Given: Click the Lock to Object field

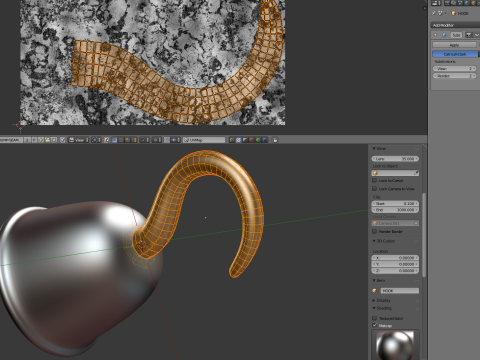Looking at the screenshot, I should tap(395, 173).
